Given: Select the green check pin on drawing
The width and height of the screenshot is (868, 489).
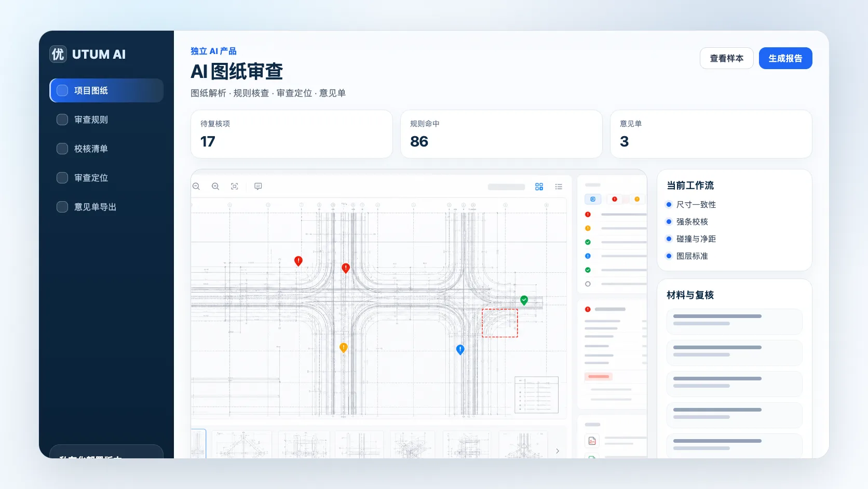Looking at the screenshot, I should tap(524, 300).
